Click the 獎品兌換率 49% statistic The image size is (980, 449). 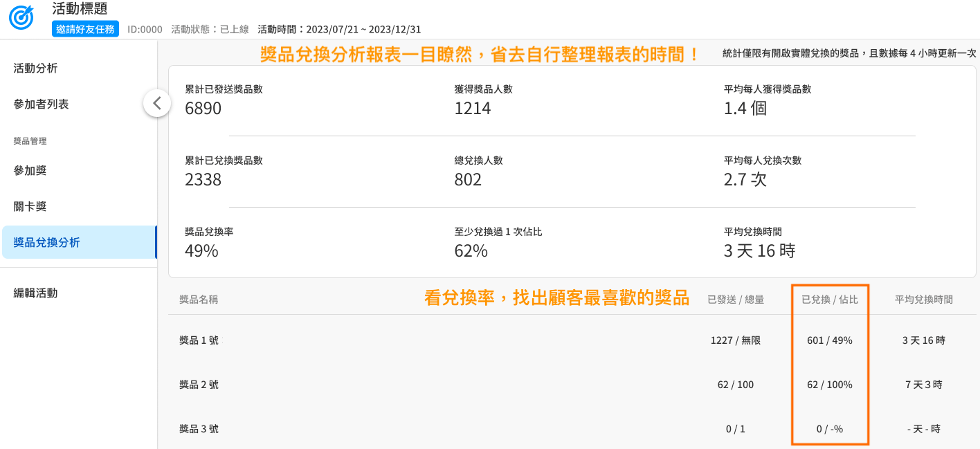pos(201,251)
